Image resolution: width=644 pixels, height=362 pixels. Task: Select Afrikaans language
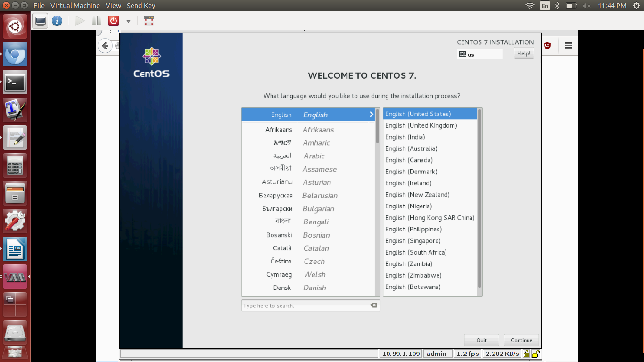pos(308,130)
